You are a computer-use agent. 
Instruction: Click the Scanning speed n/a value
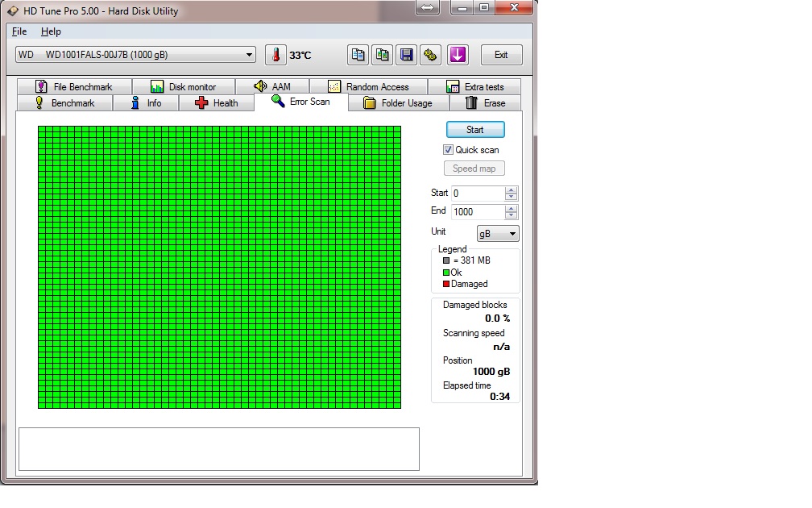point(501,347)
